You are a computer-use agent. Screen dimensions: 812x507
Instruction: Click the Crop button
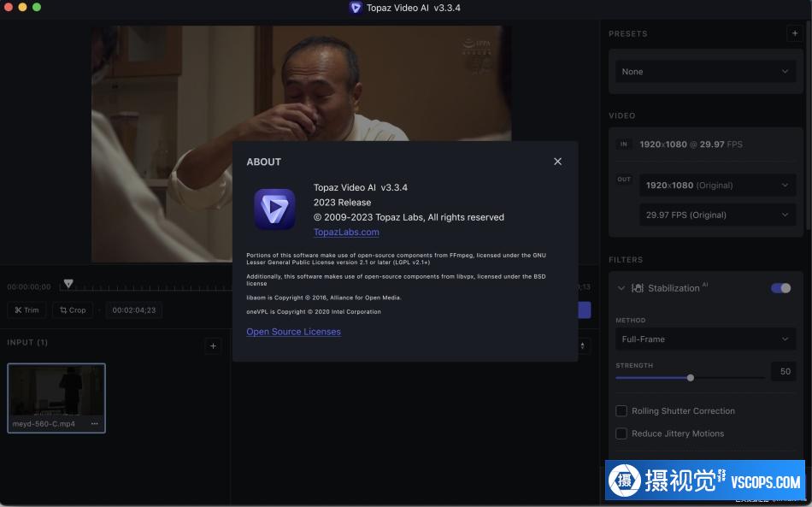(73, 310)
